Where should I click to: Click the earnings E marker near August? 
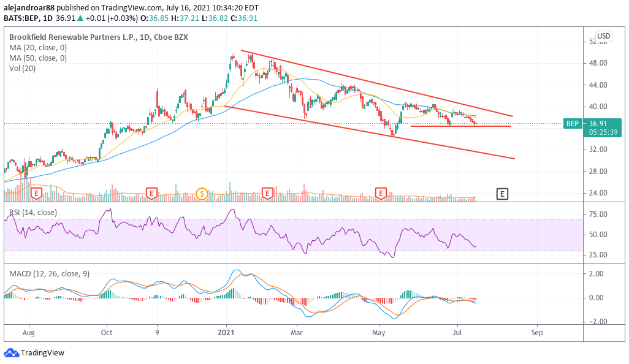[37, 194]
